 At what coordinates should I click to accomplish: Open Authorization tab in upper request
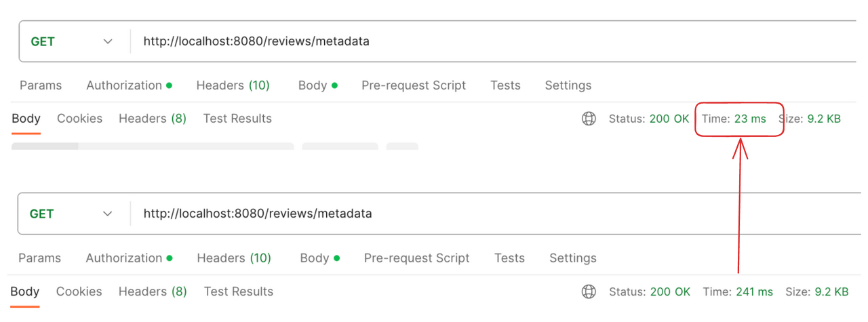point(129,85)
